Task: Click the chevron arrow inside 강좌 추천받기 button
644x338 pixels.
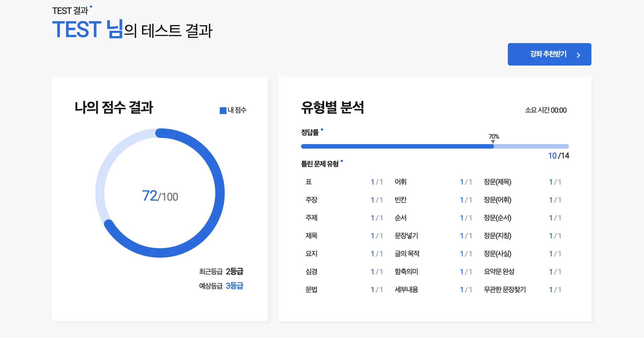Action: click(x=579, y=54)
